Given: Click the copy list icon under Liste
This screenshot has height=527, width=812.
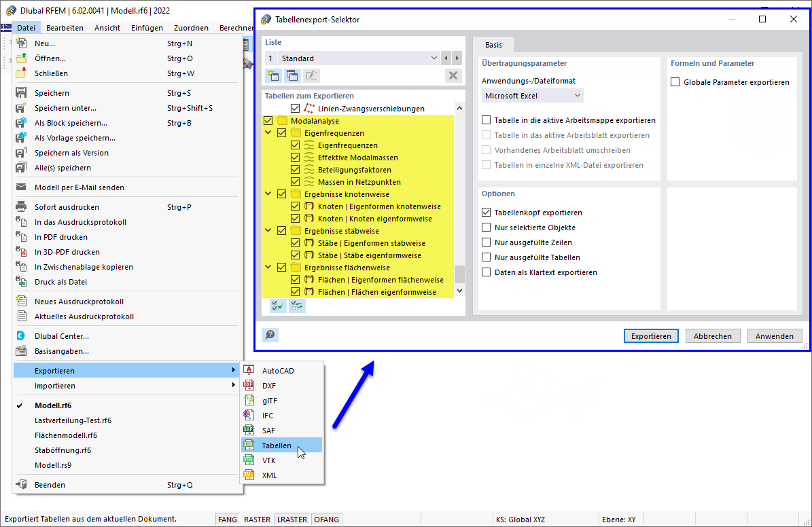Looking at the screenshot, I should 292,75.
